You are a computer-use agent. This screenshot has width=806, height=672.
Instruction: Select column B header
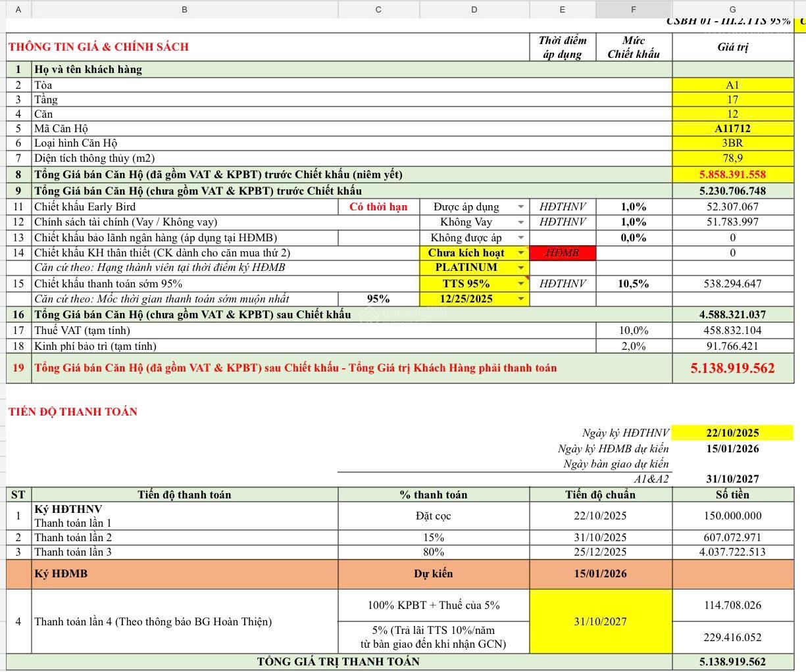pos(184,9)
